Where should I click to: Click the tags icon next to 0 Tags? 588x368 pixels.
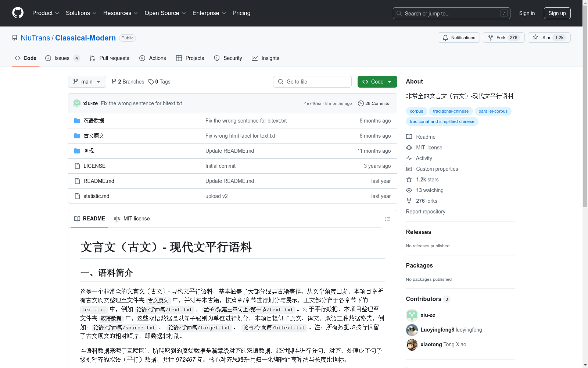[151, 82]
